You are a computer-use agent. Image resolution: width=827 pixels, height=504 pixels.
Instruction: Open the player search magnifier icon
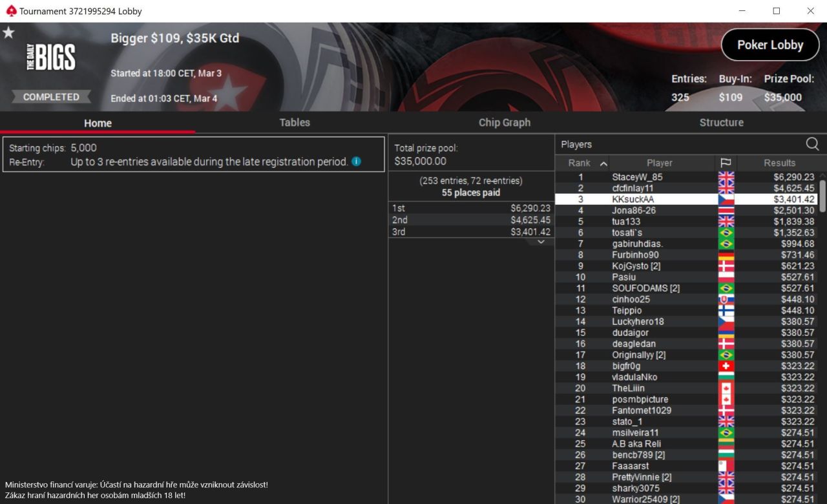click(x=812, y=144)
